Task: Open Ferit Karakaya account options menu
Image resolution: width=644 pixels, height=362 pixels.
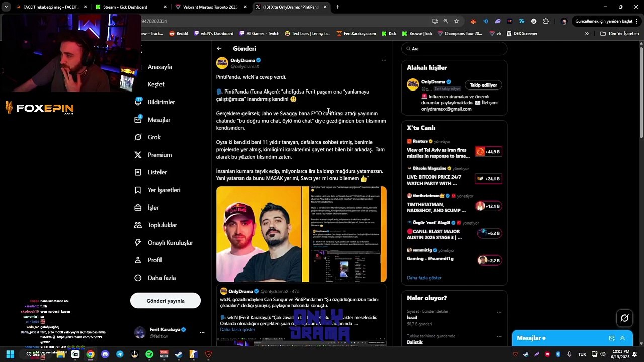Action: point(202,332)
